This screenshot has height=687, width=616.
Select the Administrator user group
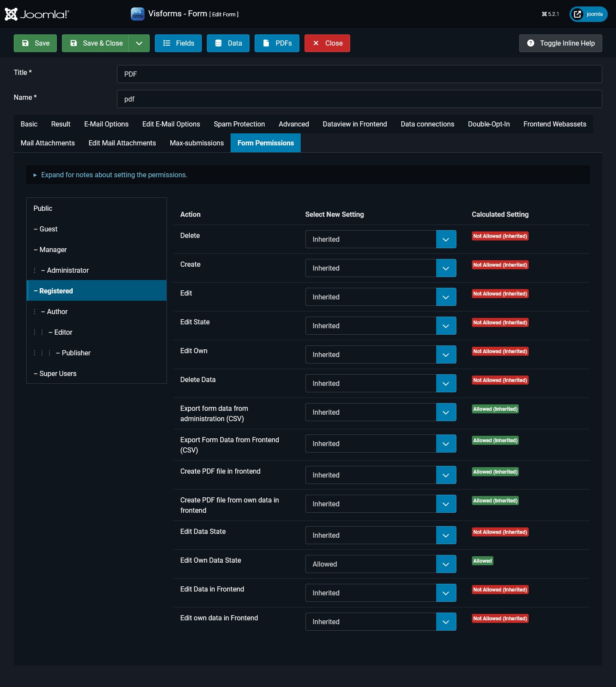(96, 270)
